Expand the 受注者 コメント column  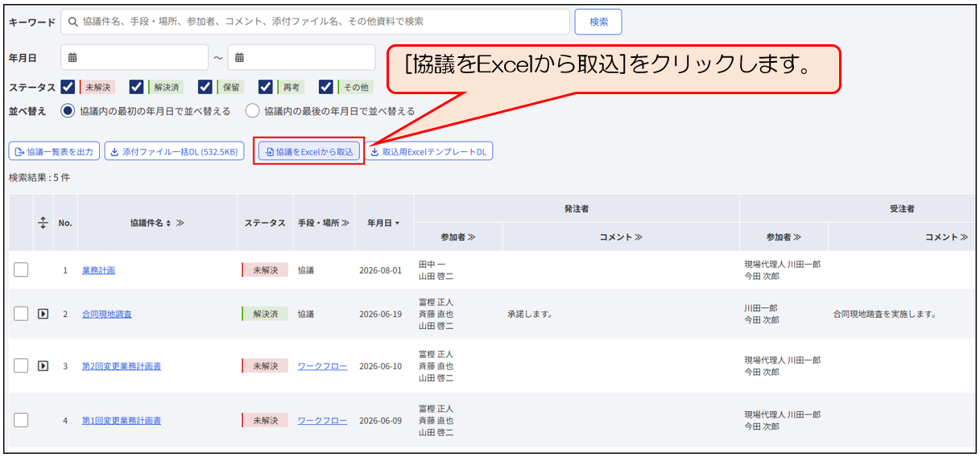point(946,237)
